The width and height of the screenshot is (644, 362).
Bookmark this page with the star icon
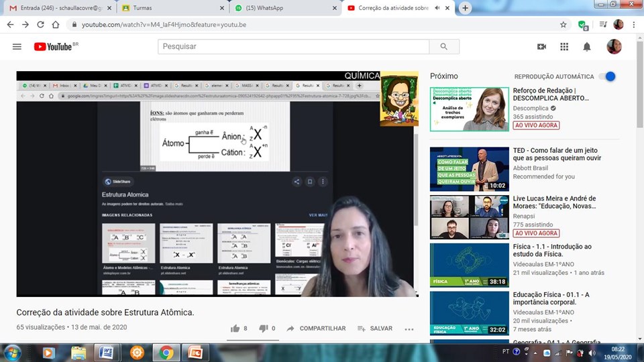563,25
